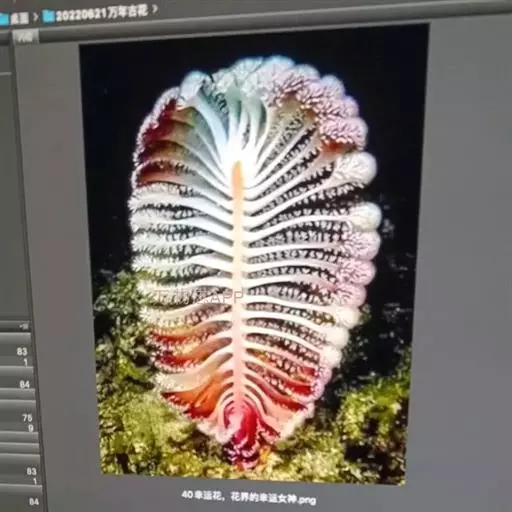Screen dimensions: 512x512
Task: Click the first row showing 83 in left panel
Action: (16, 356)
